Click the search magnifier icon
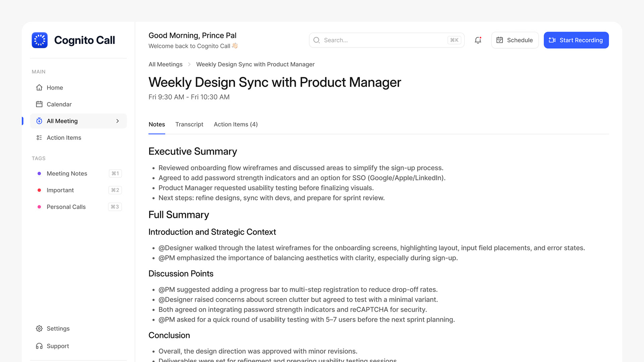This screenshot has height=362, width=644. (316, 40)
